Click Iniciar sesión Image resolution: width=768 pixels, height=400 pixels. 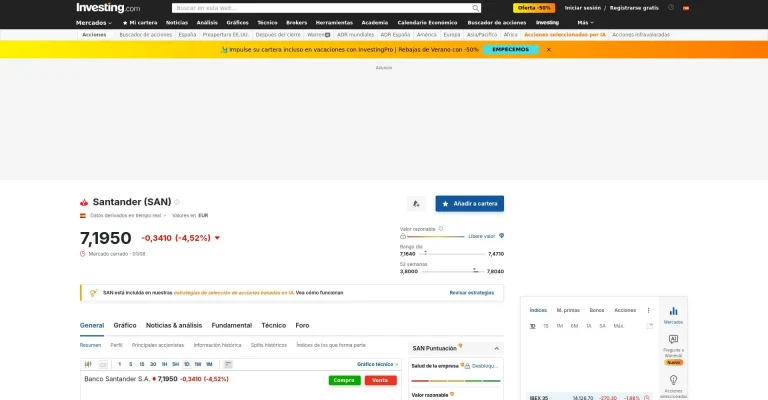click(582, 8)
